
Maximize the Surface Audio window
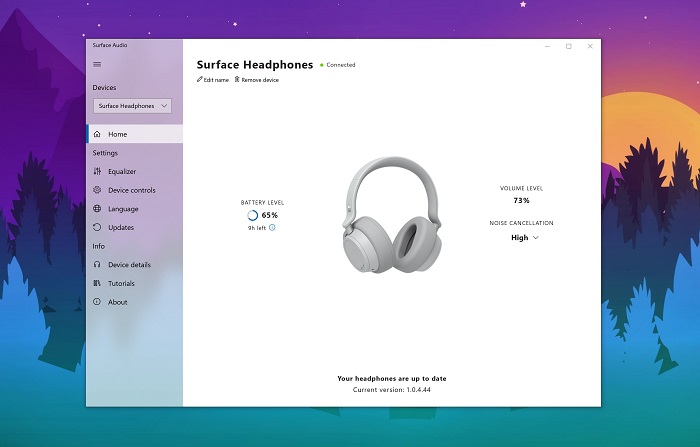pos(569,46)
